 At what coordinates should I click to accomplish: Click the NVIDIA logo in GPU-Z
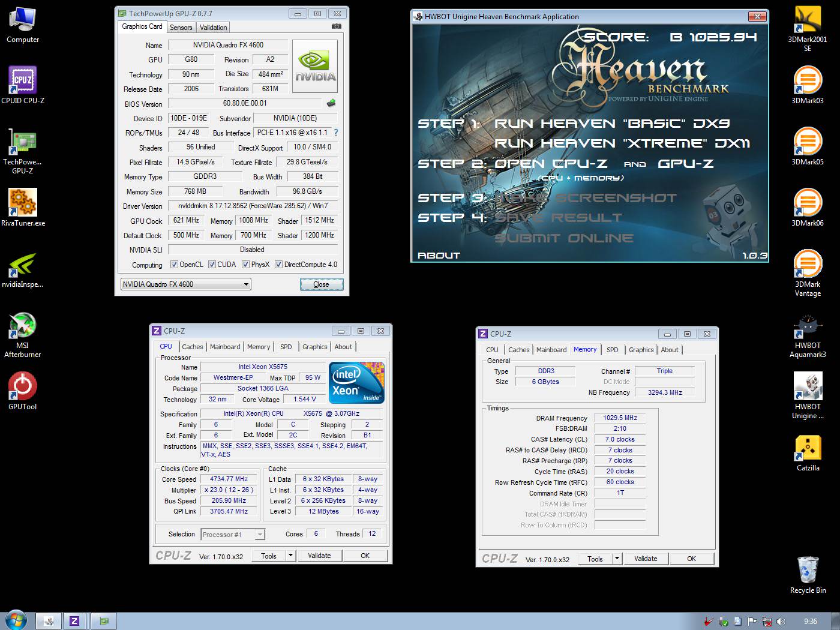click(x=315, y=66)
